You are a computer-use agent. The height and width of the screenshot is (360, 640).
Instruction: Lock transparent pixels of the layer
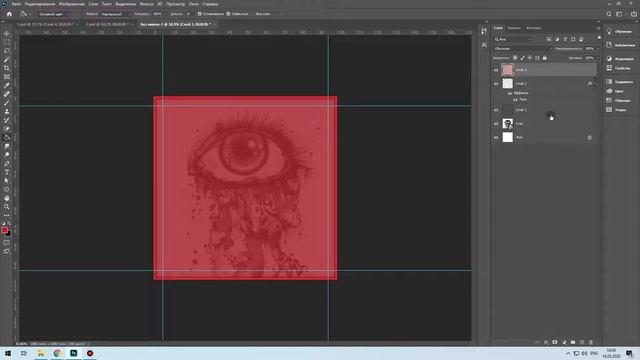[515, 58]
